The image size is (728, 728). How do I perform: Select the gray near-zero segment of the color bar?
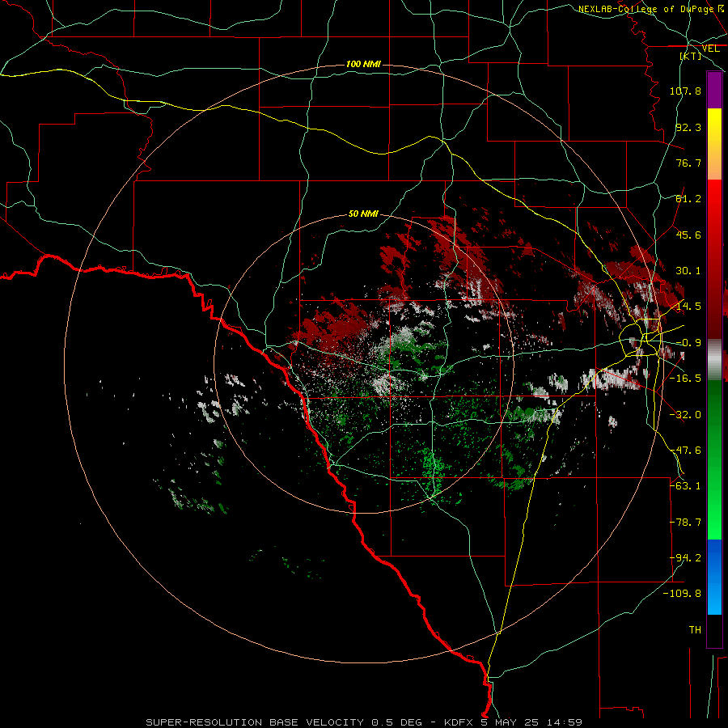714,360
